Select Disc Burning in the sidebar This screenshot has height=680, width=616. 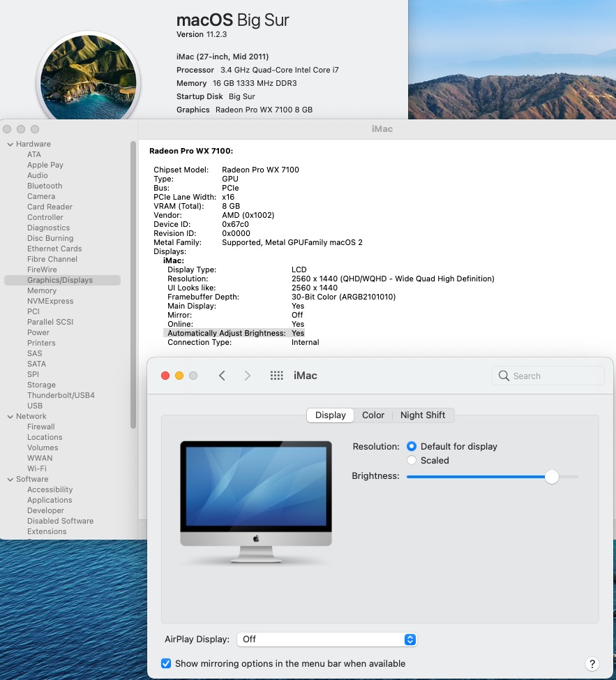click(x=50, y=238)
